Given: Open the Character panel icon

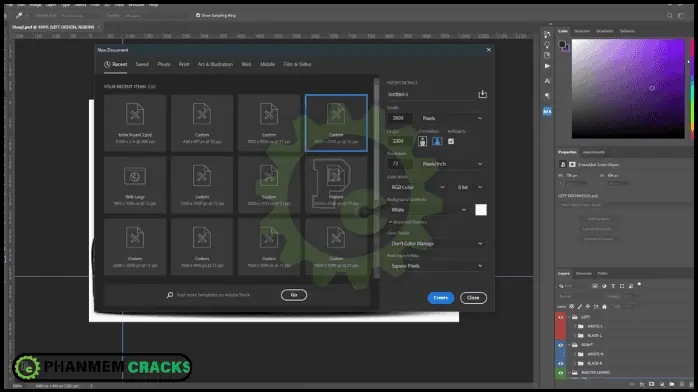Looking at the screenshot, I should tap(547, 81).
